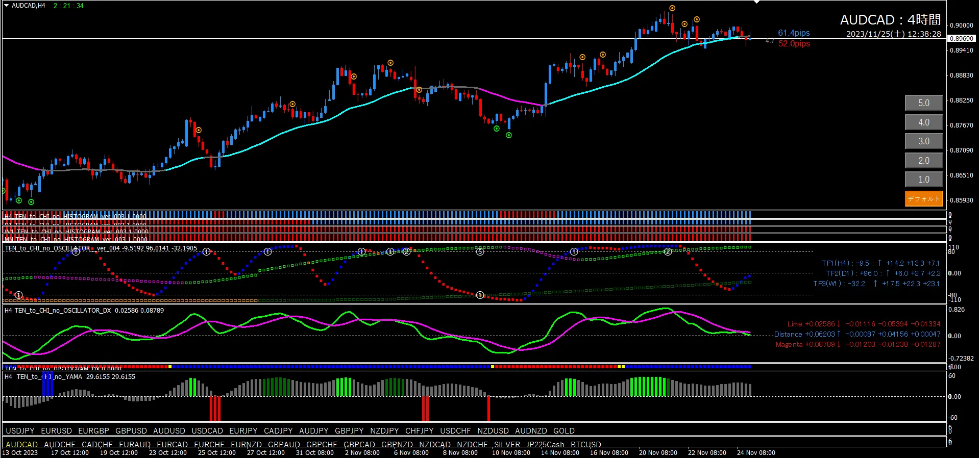Click the 13 Oct 2023 time axis label
980x458 pixels.
click(20, 453)
